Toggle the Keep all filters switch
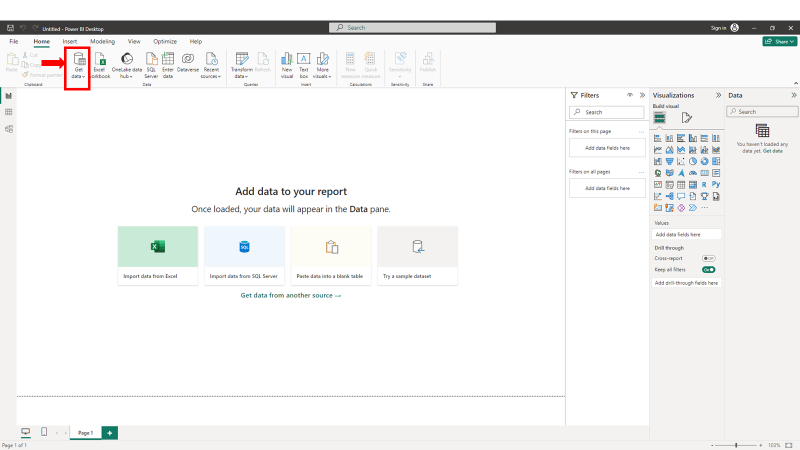The image size is (800, 450). [708, 269]
